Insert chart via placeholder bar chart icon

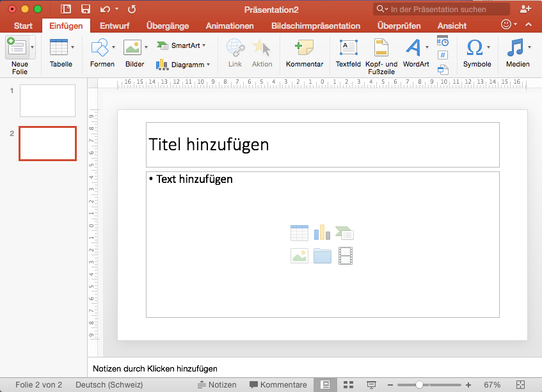click(322, 233)
